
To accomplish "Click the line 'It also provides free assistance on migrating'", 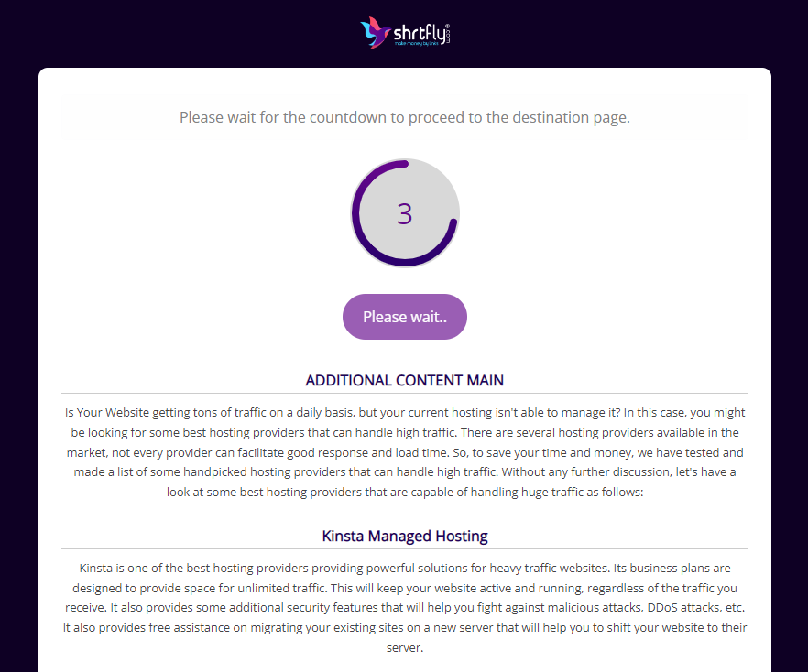I will tap(405, 628).
